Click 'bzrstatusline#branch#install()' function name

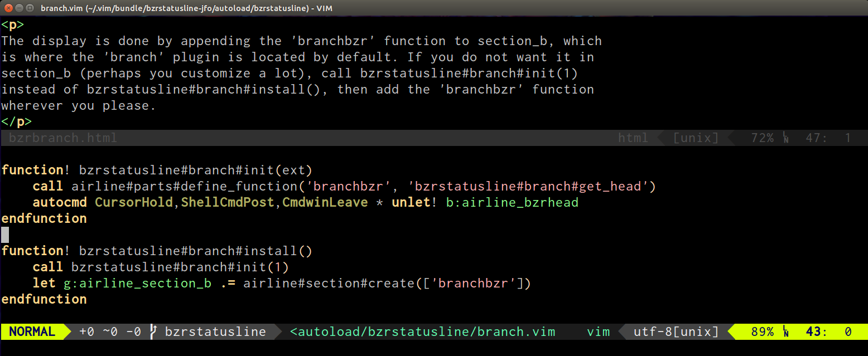[196, 251]
